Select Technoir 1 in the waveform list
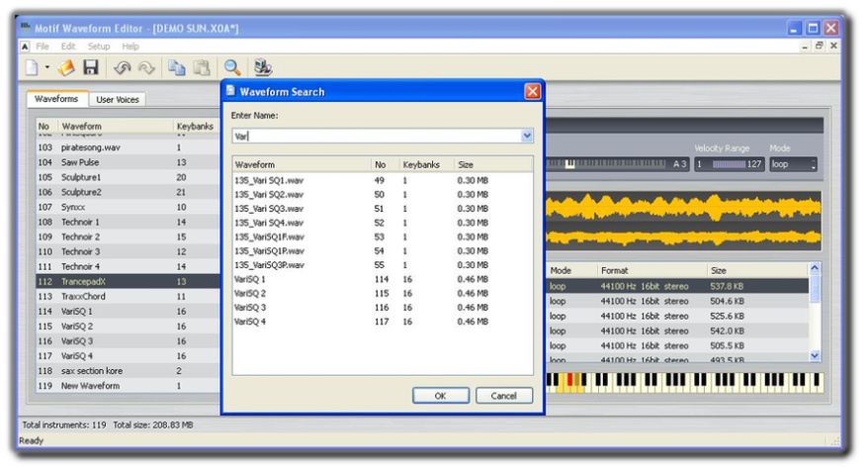 click(x=128, y=223)
